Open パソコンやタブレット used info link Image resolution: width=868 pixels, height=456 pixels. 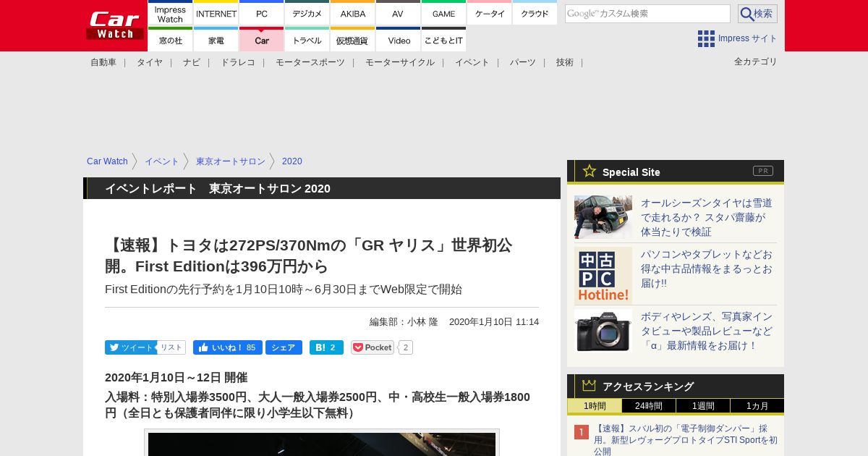point(707,269)
